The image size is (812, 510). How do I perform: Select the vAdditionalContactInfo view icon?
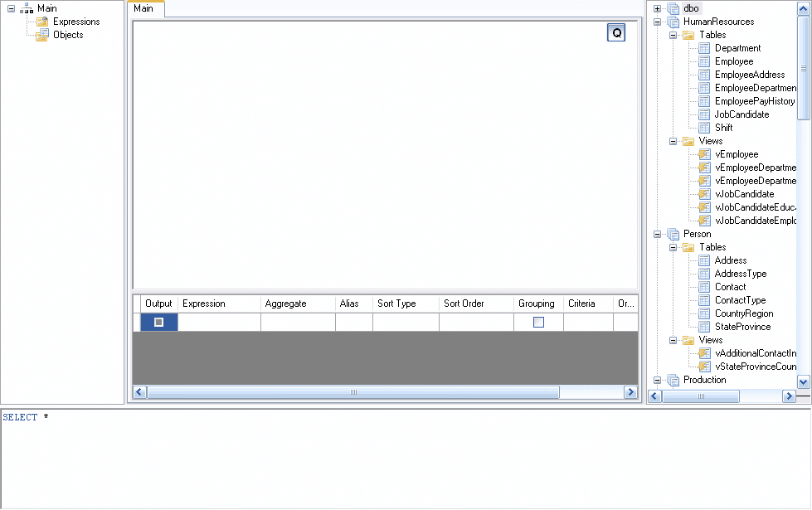pyautogui.click(x=704, y=353)
